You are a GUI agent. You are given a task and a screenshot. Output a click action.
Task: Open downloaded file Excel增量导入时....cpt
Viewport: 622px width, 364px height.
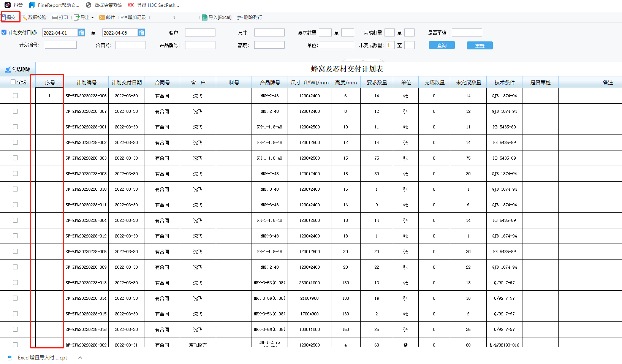[38, 358]
